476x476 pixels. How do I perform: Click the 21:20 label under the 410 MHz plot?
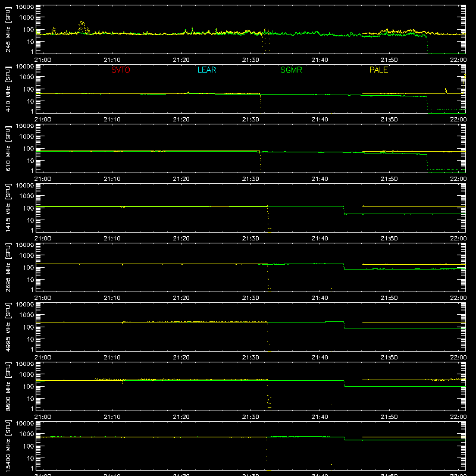[181, 120]
